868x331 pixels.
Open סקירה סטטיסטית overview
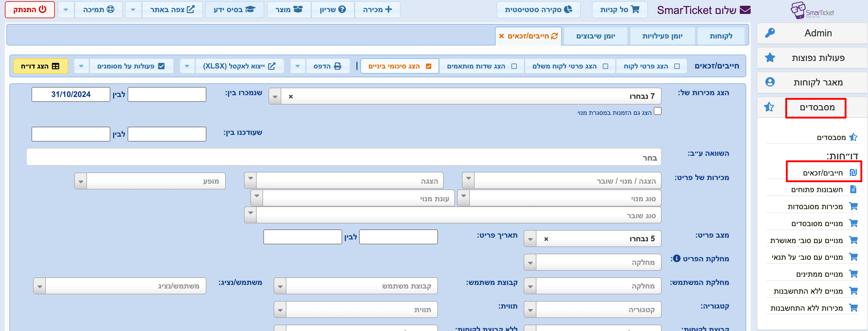click(538, 10)
